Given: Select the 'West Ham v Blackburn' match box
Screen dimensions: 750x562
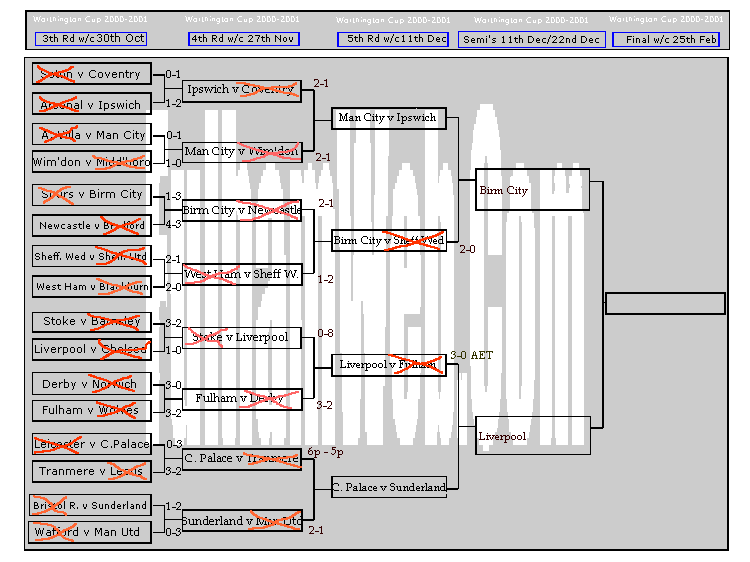Looking at the screenshot, I should (x=92, y=287).
